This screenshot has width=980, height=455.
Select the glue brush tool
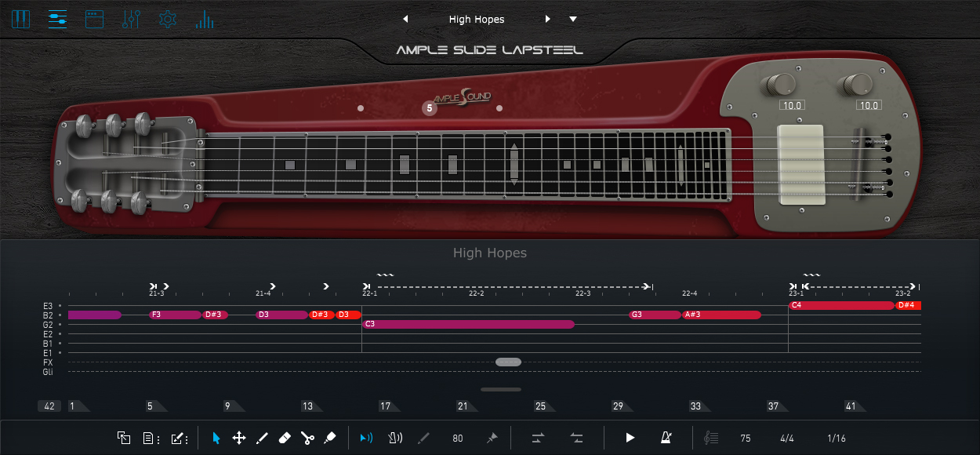[x=330, y=438]
